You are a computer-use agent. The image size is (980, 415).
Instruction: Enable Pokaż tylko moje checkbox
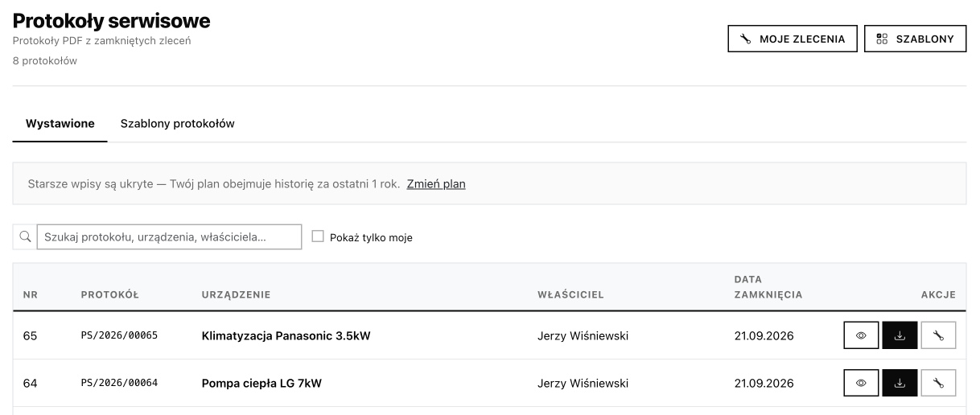[317, 237]
